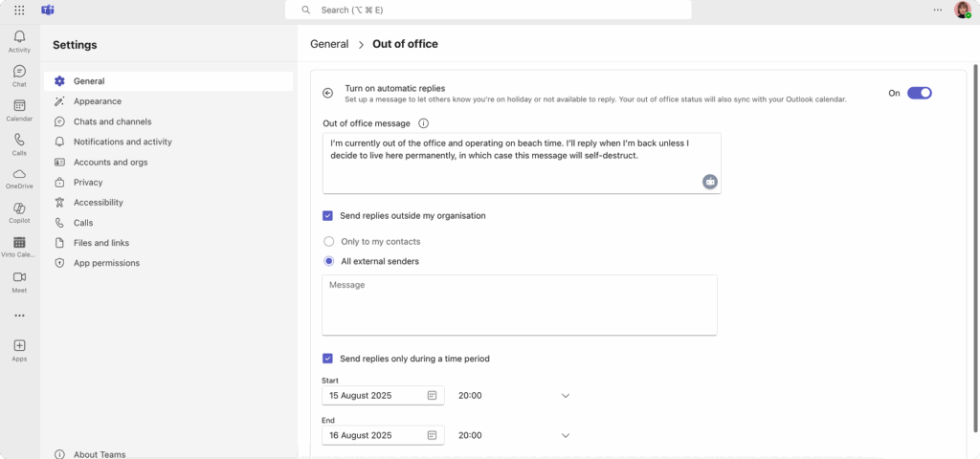This screenshot has width=980, height=459.
Task: Expand the Start time dropdown
Action: pos(565,396)
